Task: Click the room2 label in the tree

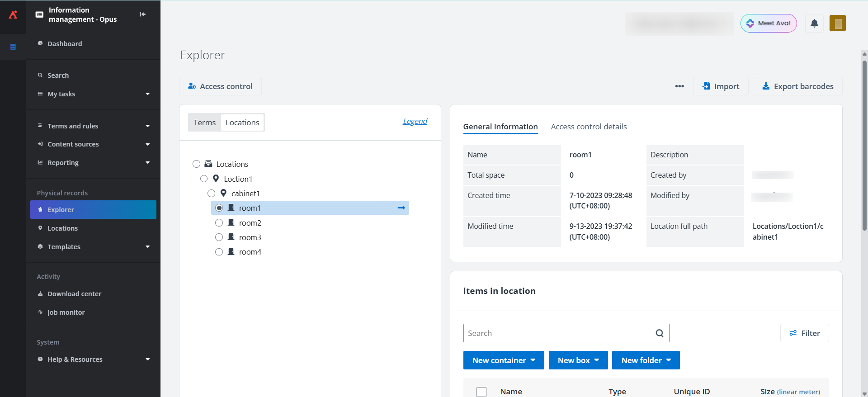Action: pos(250,223)
